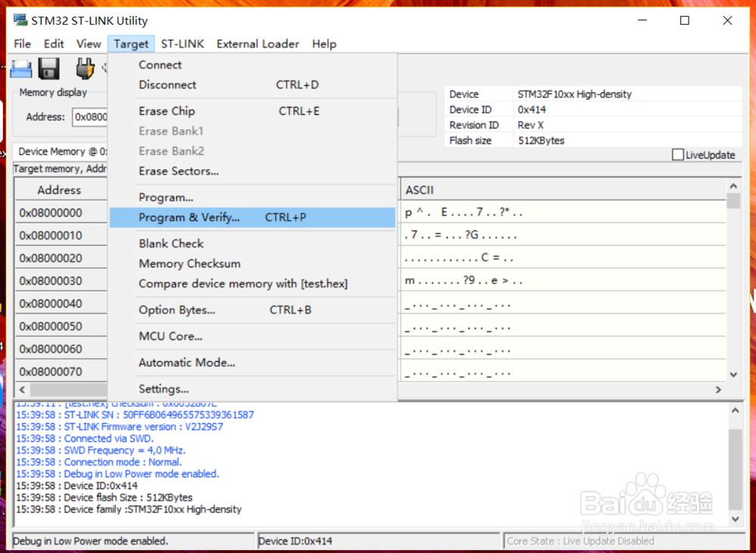
Task: Click the log pane scrollbar thumb
Action: [735, 468]
